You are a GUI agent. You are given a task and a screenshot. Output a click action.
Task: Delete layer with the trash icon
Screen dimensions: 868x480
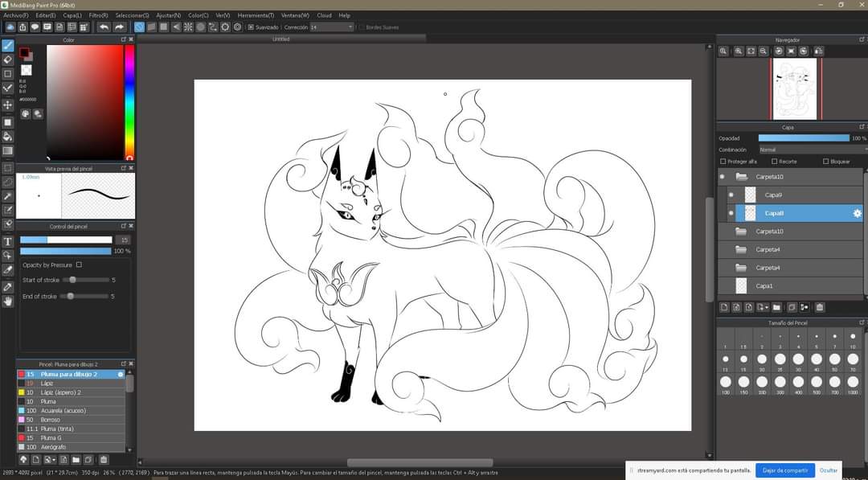click(820, 307)
